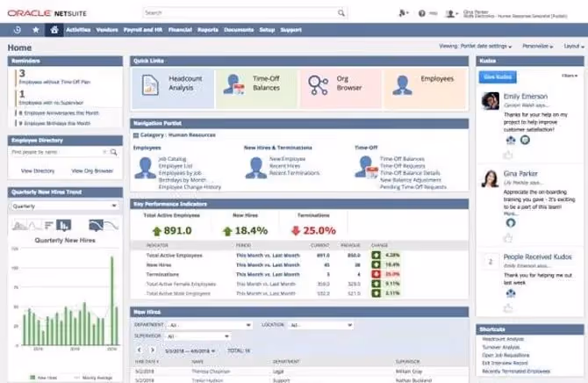The height and width of the screenshot is (383, 588).
Task: Open the Employee Change History link
Action: coord(190,187)
